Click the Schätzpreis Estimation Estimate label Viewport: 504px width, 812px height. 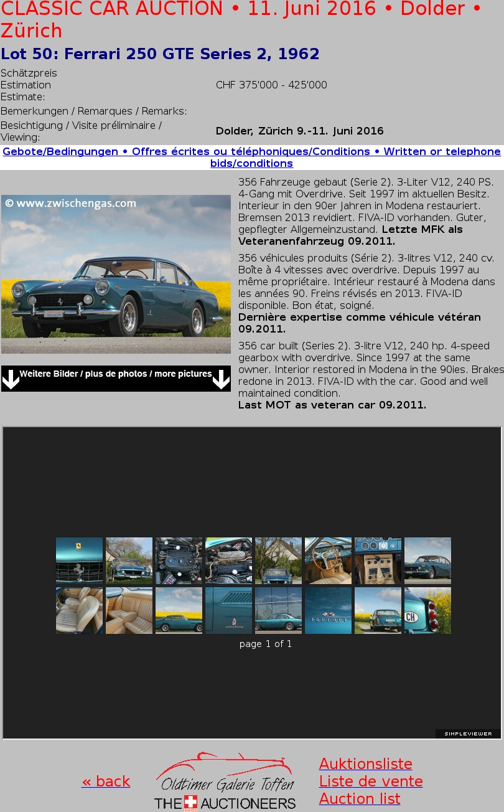click(x=29, y=85)
